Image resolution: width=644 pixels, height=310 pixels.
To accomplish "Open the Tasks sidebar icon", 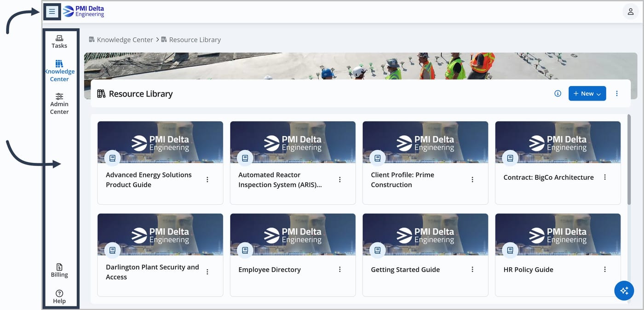I will click(x=59, y=42).
